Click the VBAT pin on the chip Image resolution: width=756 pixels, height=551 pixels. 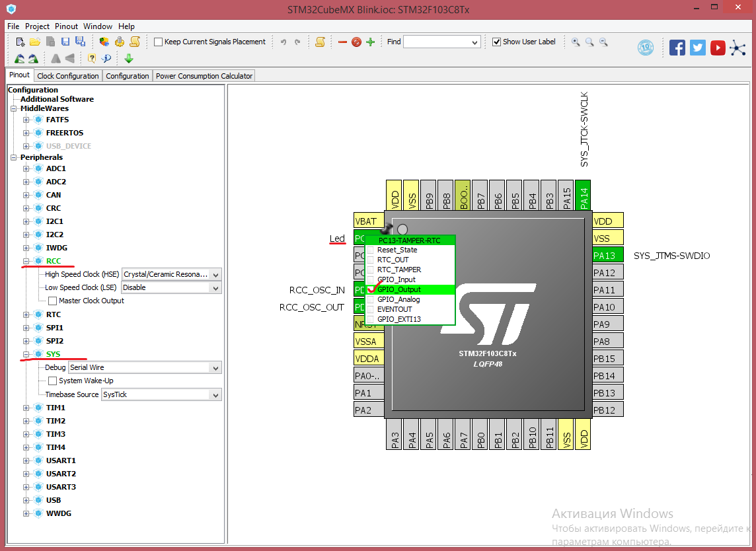[x=369, y=221]
